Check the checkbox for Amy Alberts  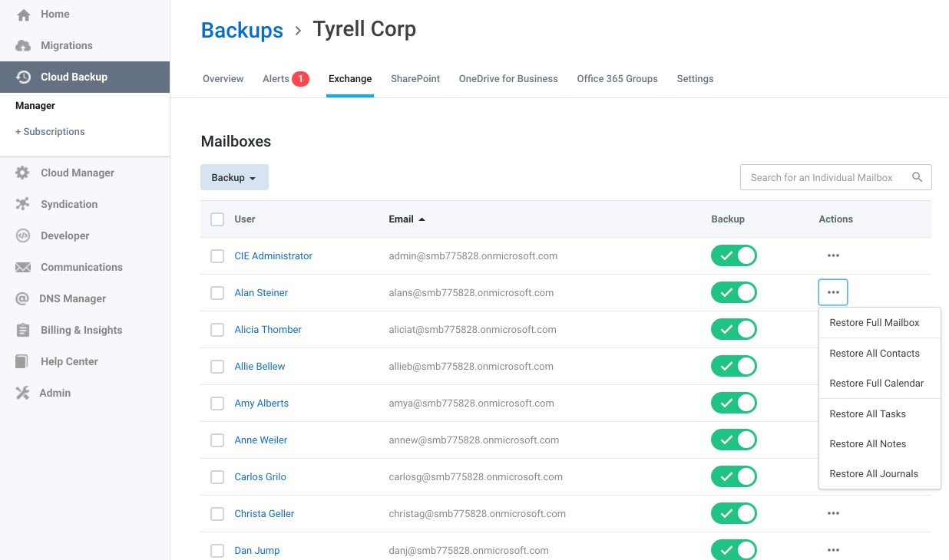point(217,403)
